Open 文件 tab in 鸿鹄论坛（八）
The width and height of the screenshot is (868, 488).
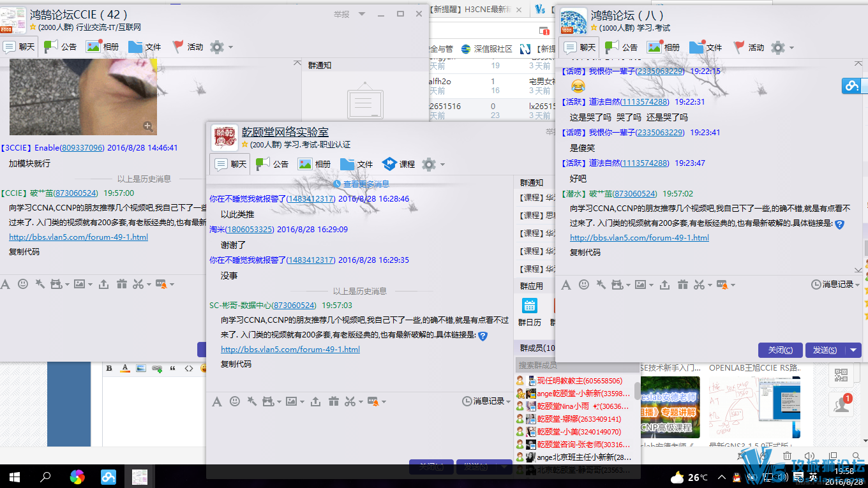point(706,47)
